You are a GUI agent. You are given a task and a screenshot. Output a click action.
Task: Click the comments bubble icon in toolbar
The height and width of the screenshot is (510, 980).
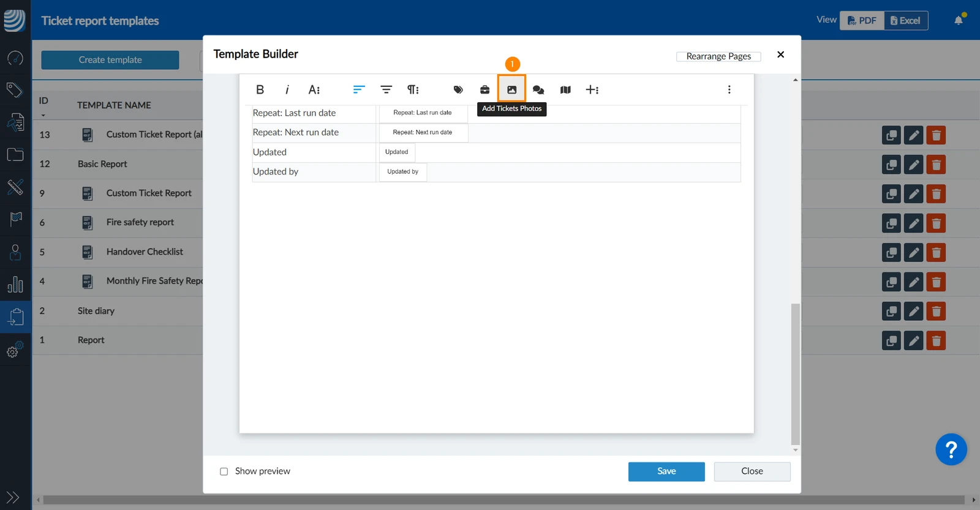538,89
